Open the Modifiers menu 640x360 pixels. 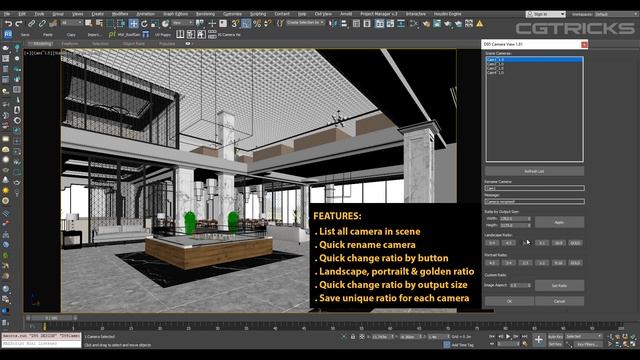(x=119, y=14)
